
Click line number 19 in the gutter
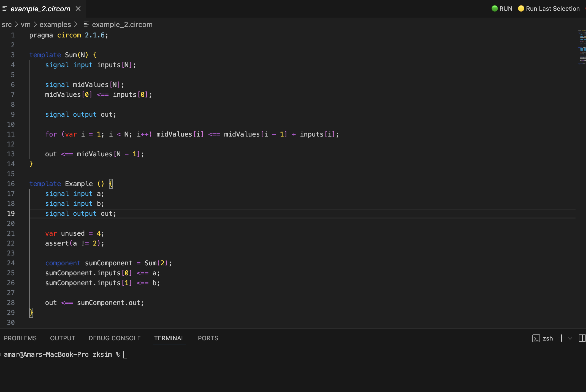(11, 214)
